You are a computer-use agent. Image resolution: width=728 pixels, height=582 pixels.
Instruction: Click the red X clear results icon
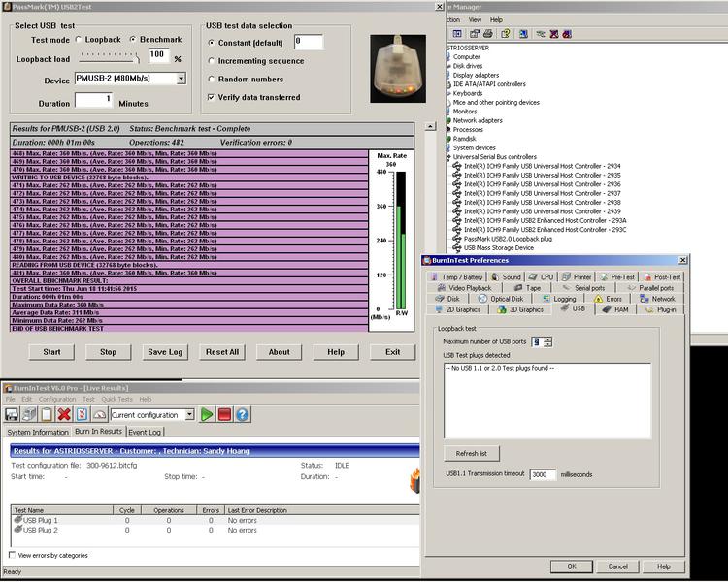coord(64,414)
